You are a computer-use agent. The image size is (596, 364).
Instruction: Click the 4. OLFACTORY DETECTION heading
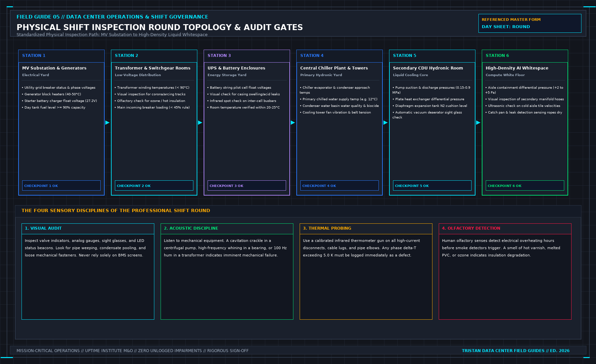coord(471,228)
